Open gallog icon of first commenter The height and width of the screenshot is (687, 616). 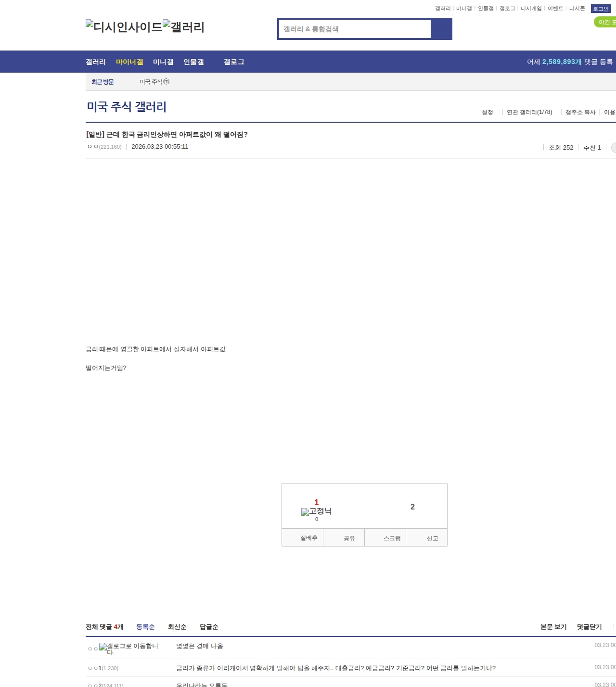click(x=128, y=649)
